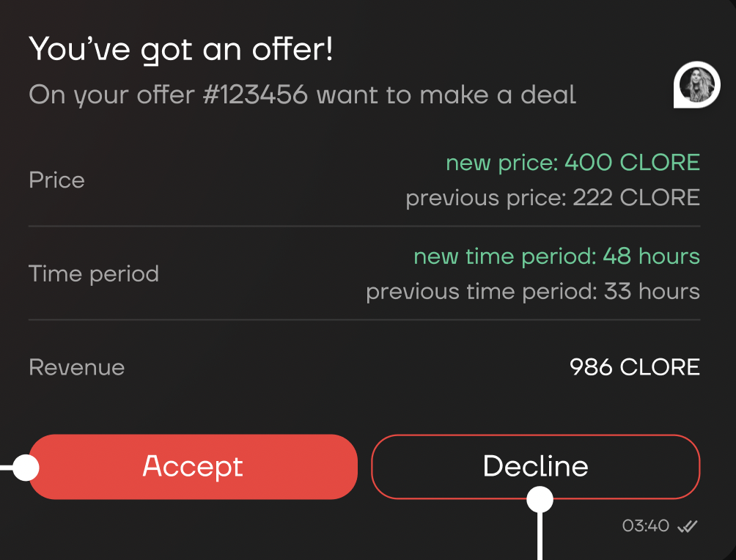Open offer #123456 from the subtitle
Screen dimensions: 736x560
pyautogui.click(x=255, y=95)
